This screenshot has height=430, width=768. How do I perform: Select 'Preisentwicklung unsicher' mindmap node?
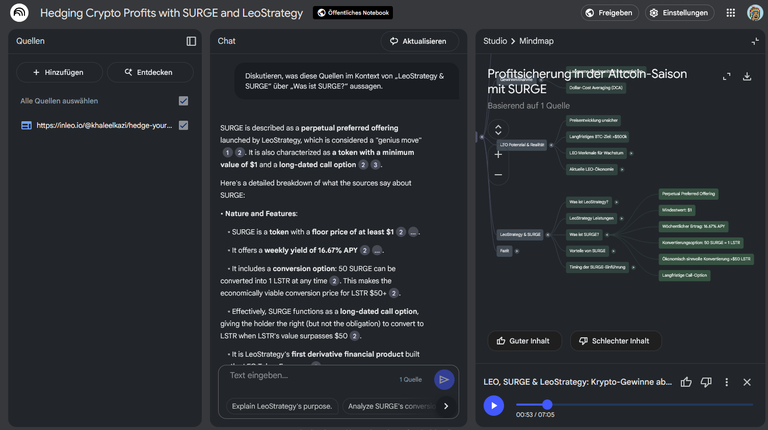593,120
